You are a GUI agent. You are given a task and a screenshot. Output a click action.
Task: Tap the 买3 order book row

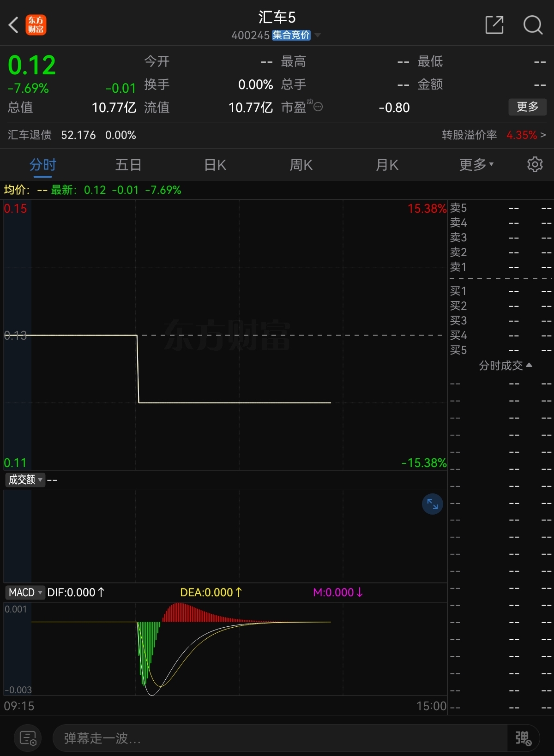501,321
